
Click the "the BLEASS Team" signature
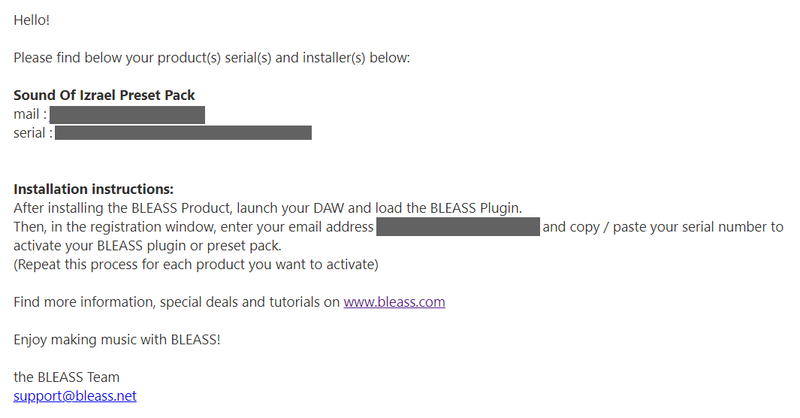coord(67,377)
